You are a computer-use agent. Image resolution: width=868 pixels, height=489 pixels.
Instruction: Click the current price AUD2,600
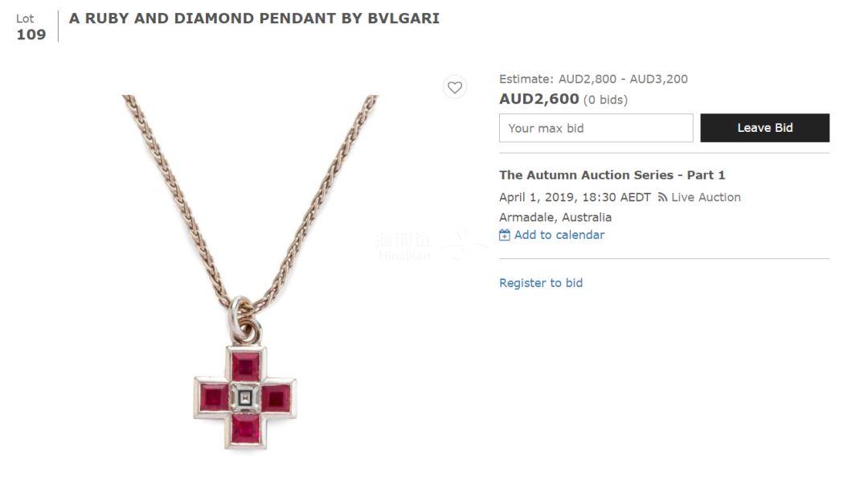(538, 99)
